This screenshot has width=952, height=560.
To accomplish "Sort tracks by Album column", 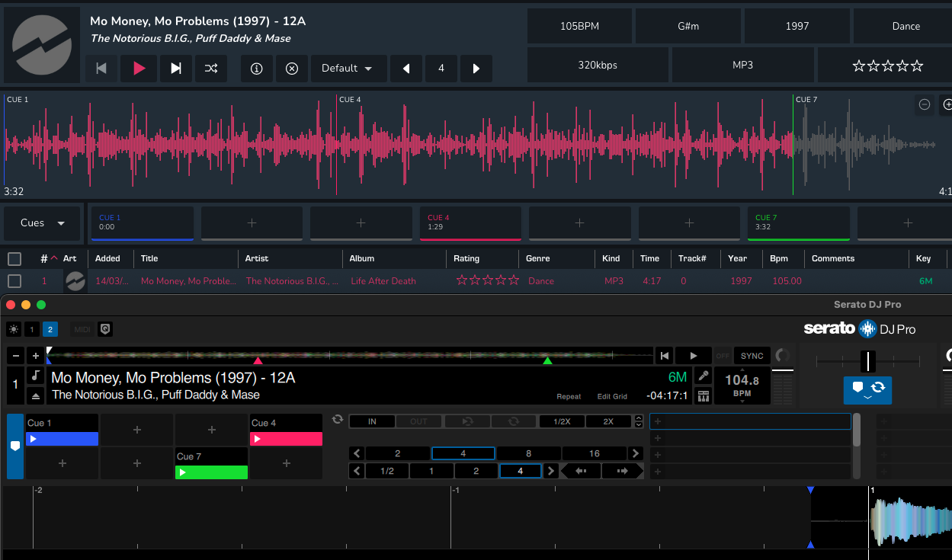I will tap(362, 259).
